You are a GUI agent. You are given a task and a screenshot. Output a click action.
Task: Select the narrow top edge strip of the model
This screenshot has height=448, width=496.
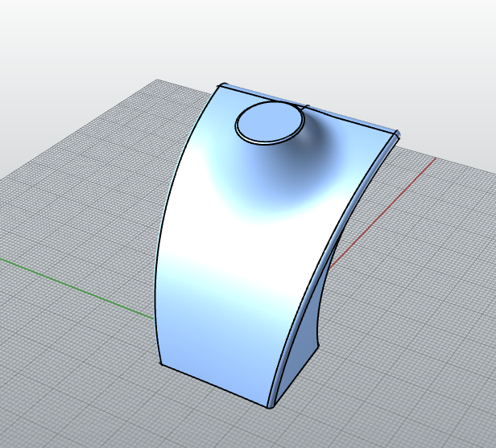[x=351, y=118]
